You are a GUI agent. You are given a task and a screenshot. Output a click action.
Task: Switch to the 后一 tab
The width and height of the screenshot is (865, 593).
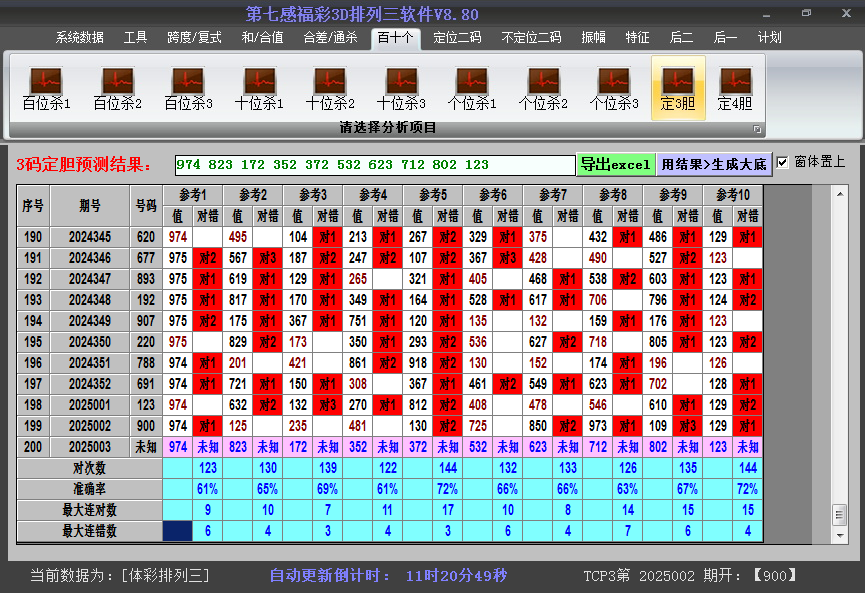(x=725, y=38)
